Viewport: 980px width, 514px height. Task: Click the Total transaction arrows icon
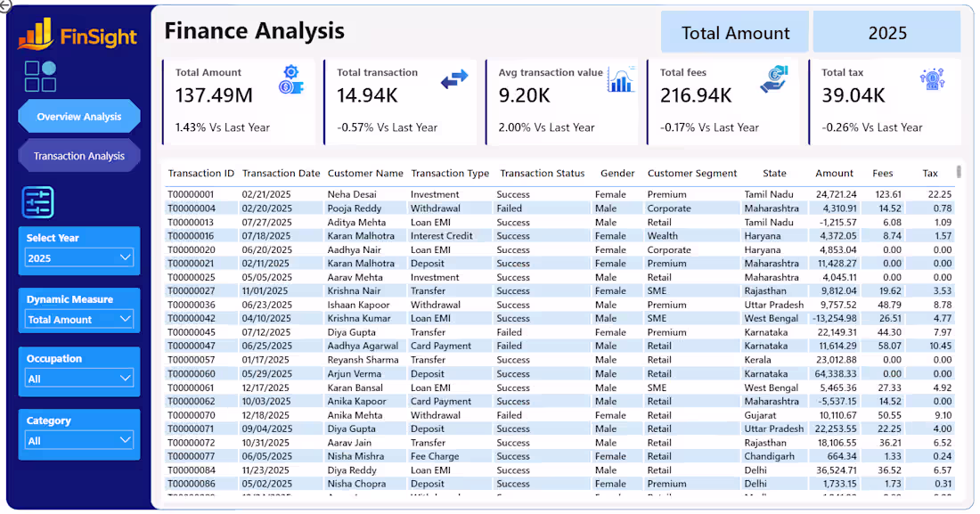[454, 79]
